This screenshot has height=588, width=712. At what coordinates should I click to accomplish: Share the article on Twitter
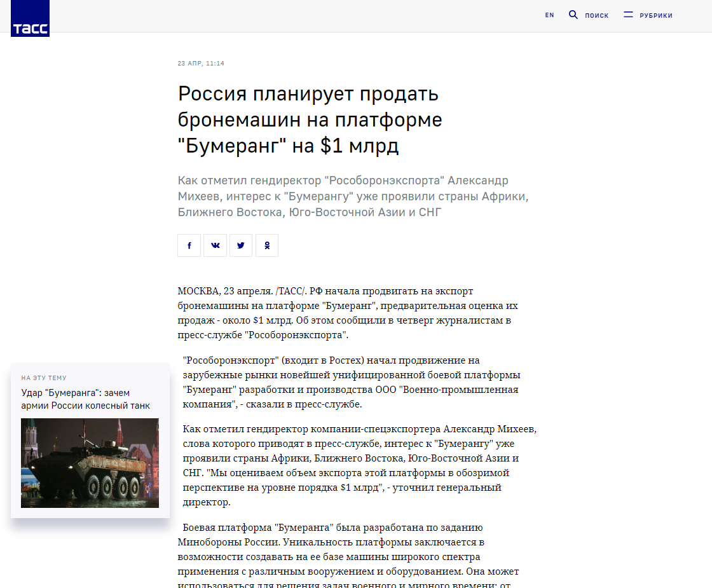tap(241, 245)
